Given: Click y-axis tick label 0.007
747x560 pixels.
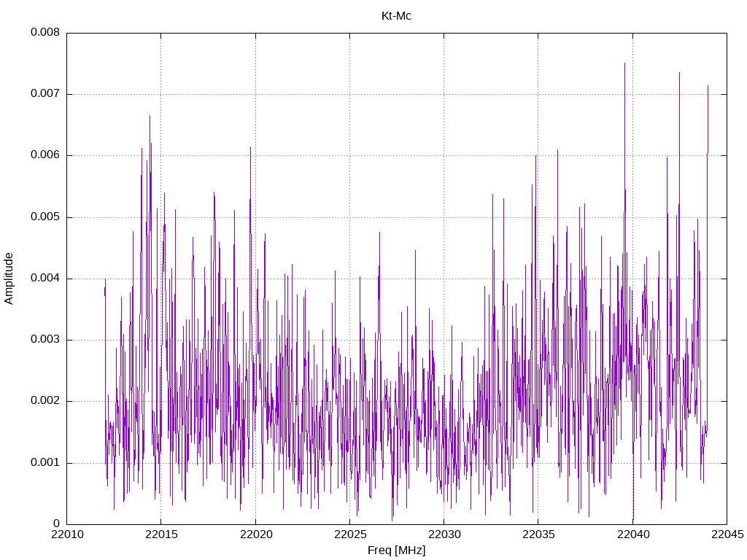Looking at the screenshot, I should tap(45, 93).
